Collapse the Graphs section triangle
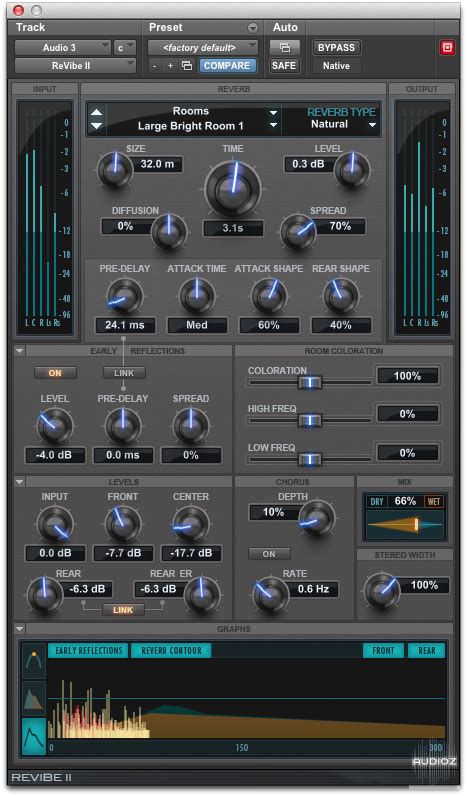The image size is (467, 796). click(19, 629)
